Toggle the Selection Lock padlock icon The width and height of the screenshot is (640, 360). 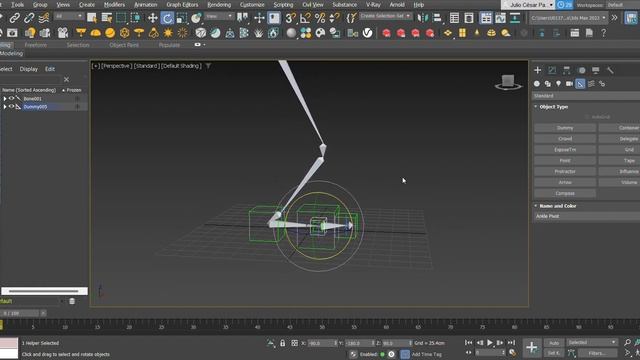pyautogui.click(x=282, y=343)
